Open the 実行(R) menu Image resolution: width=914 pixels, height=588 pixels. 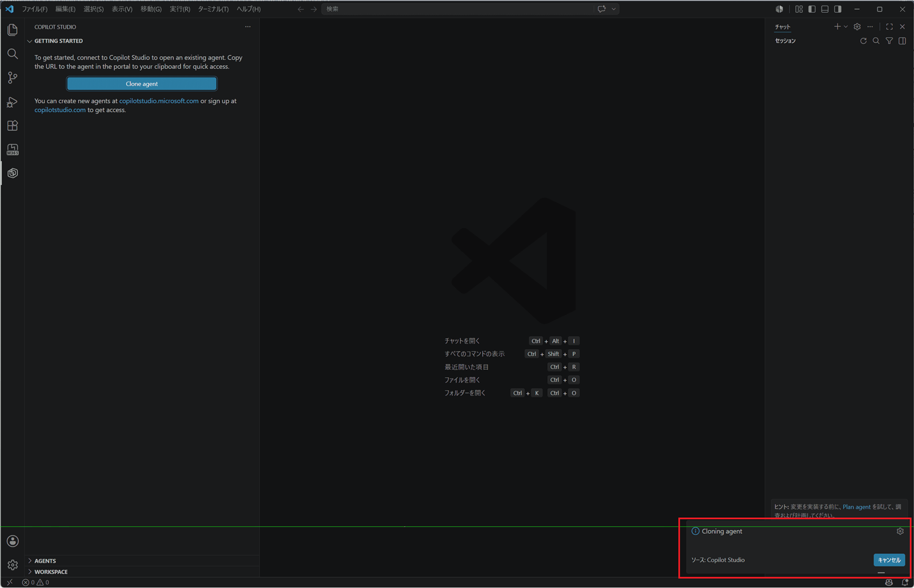[x=180, y=9]
